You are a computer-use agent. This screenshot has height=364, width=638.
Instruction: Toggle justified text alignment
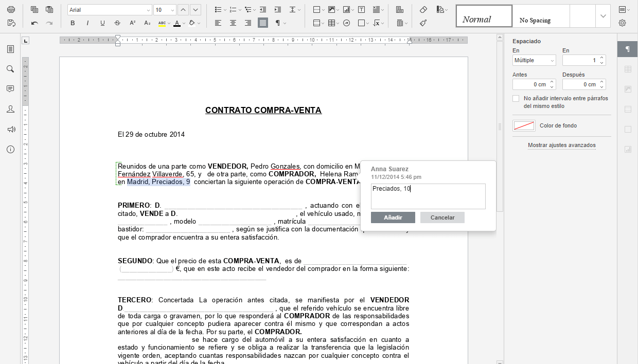[x=263, y=23]
